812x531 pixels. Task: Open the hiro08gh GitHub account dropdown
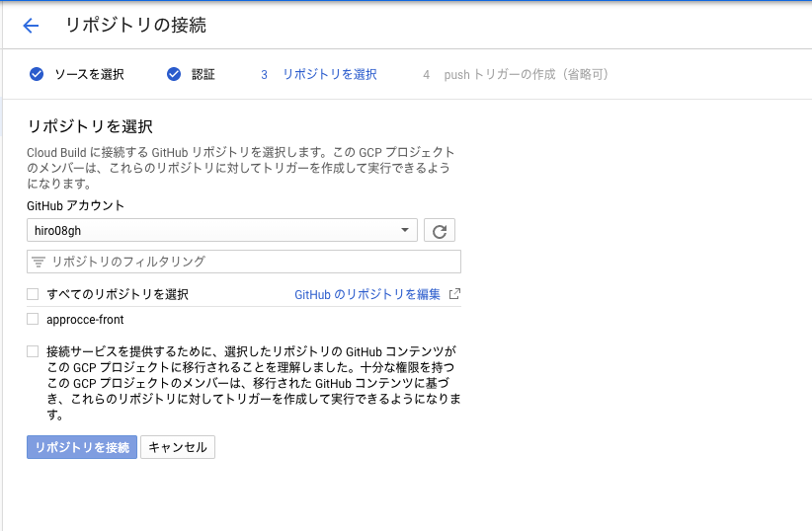coord(221,230)
